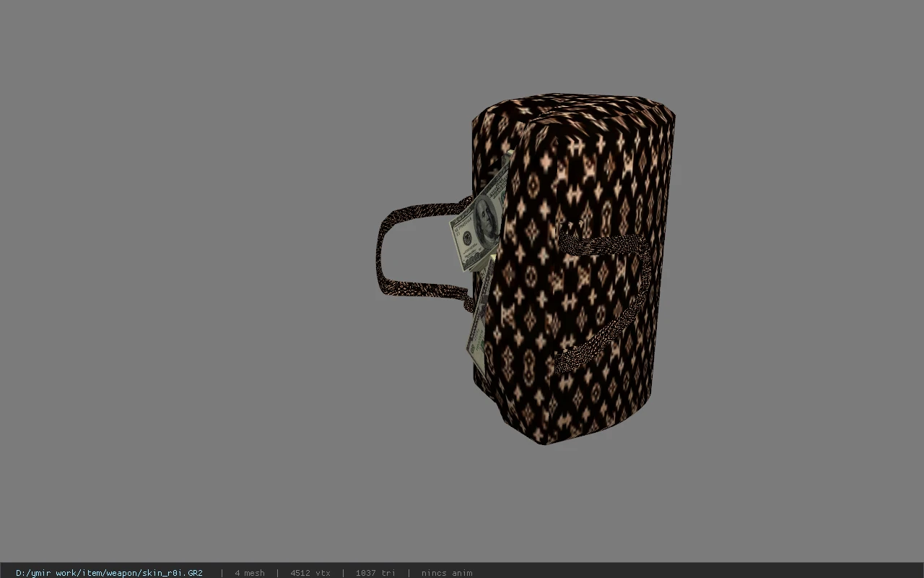Screen dimensions: 924x578
Task: Click the '4 mesh' status entry
Action: 250,573
